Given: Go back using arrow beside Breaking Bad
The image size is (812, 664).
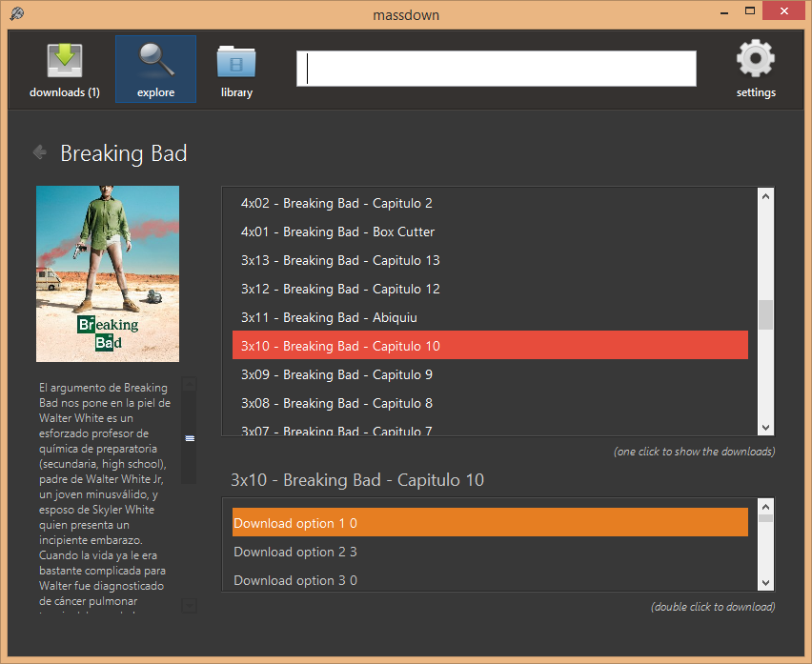Looking at the screenshot, I should click(39, 152).
